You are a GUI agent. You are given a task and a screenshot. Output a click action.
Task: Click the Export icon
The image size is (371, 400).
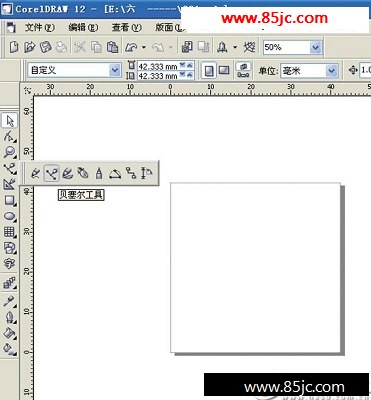click(x=203, y=47)
